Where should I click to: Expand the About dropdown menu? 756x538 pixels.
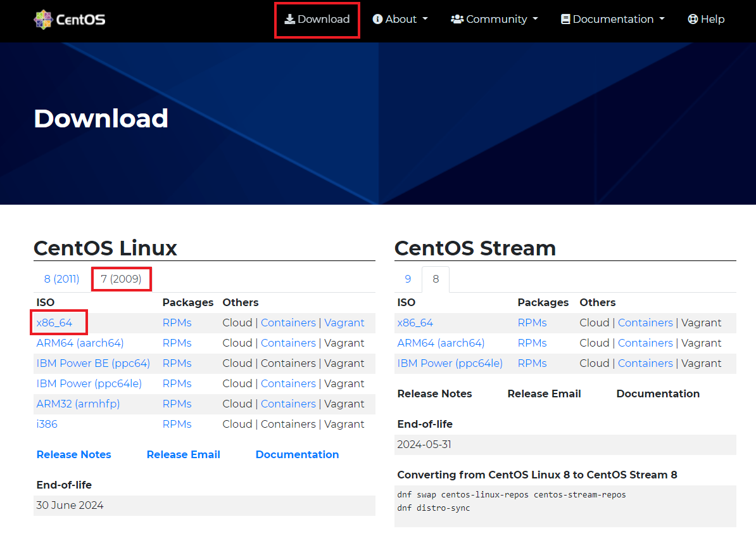(x=400, y=19)
